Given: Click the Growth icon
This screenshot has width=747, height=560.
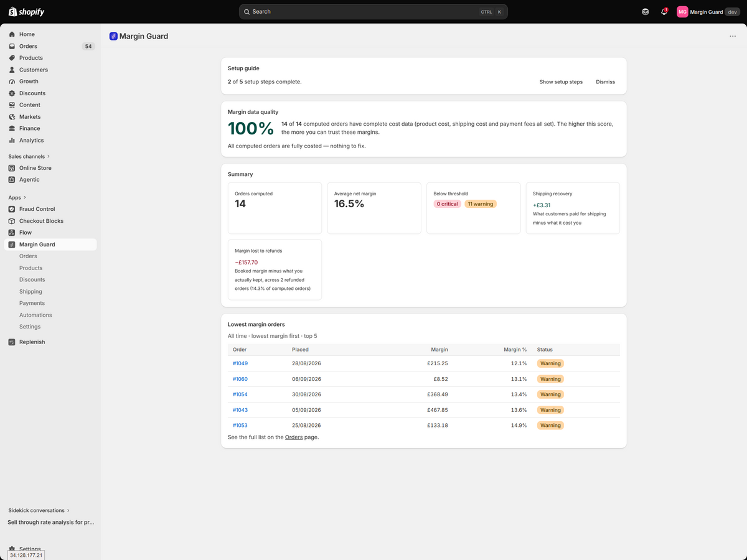Looking at the screenshot, I should (12, 82).
